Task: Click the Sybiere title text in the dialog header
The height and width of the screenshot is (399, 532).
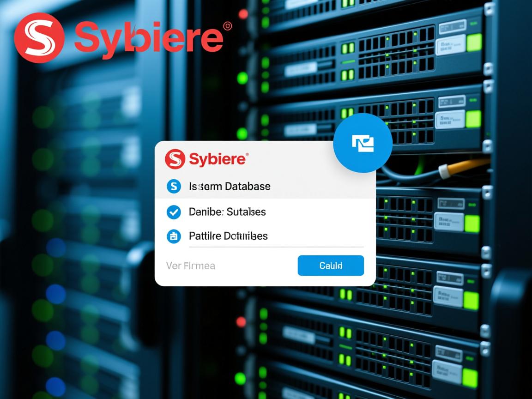Action: point(218,159)
